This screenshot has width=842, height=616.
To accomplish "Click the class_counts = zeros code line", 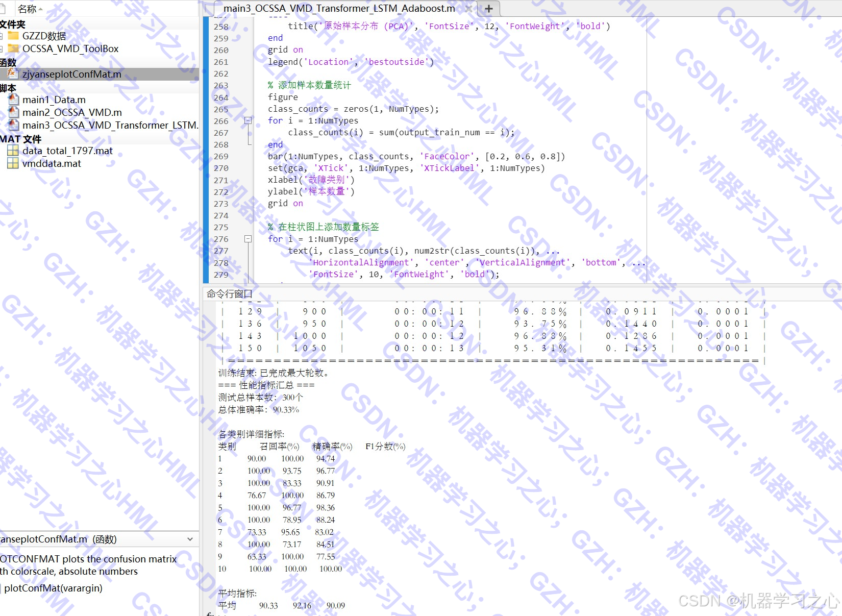I will 353,109.
